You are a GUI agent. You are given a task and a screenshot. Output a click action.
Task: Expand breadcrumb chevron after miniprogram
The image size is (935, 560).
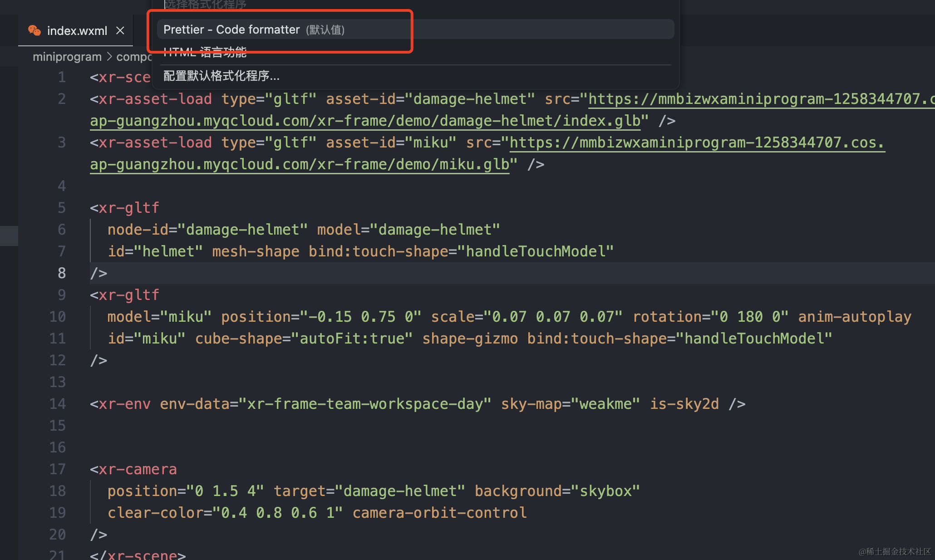[109, 56]
